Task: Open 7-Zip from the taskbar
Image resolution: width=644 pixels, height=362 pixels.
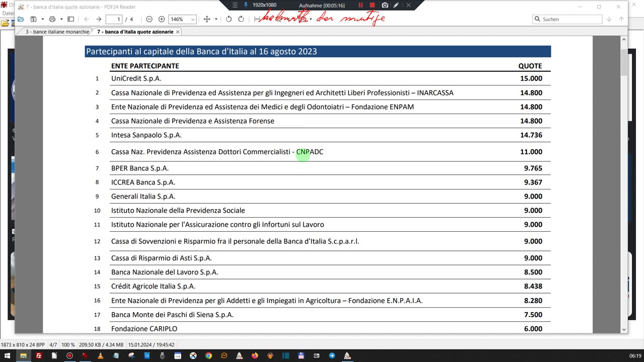Action: [316, 355]
